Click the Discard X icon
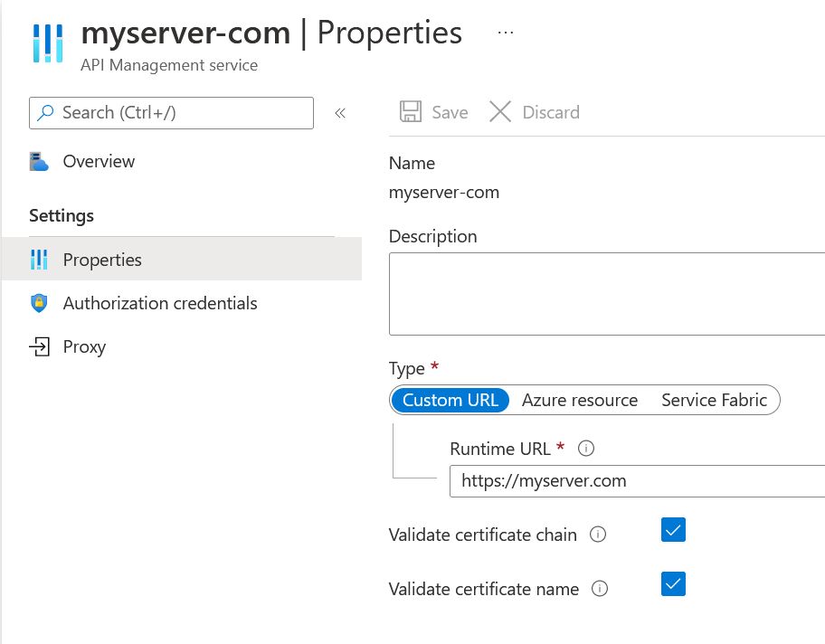Viewport: 825px width, 644px height. click(500, 111)
